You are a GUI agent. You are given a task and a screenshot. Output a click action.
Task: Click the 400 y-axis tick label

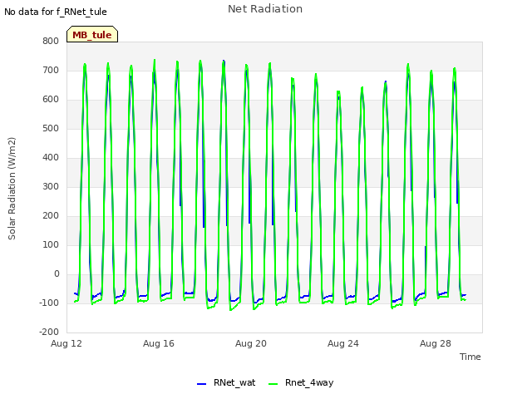pos(51,157)
